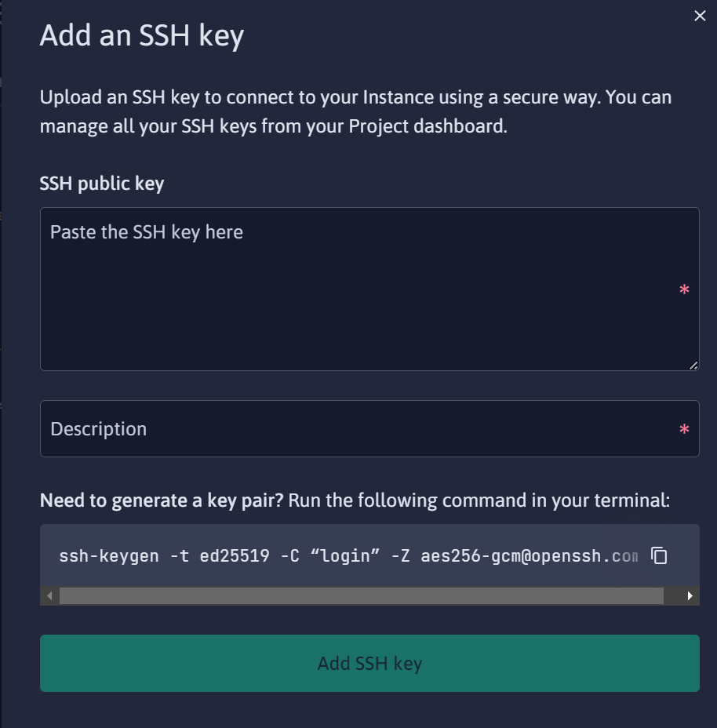The image size is (717, 728).
Task: Copy the ssh-keygen command to clipboard
Action: pos(659,555)
